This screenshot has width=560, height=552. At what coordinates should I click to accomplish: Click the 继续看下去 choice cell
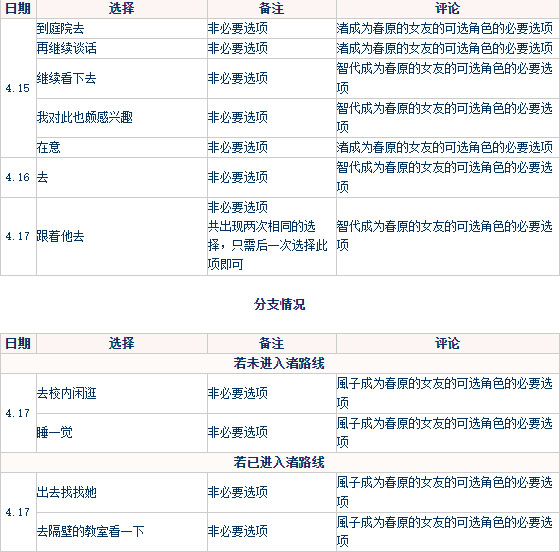coord(121,79)
